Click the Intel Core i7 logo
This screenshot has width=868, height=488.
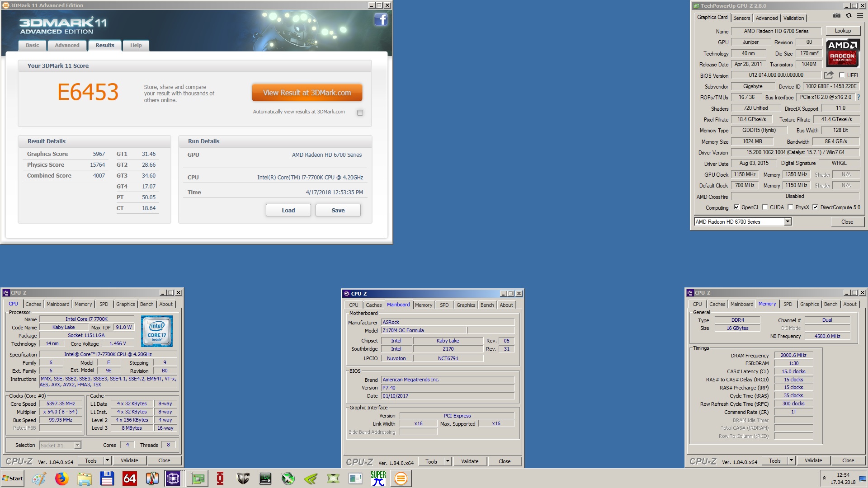point(156,331)
